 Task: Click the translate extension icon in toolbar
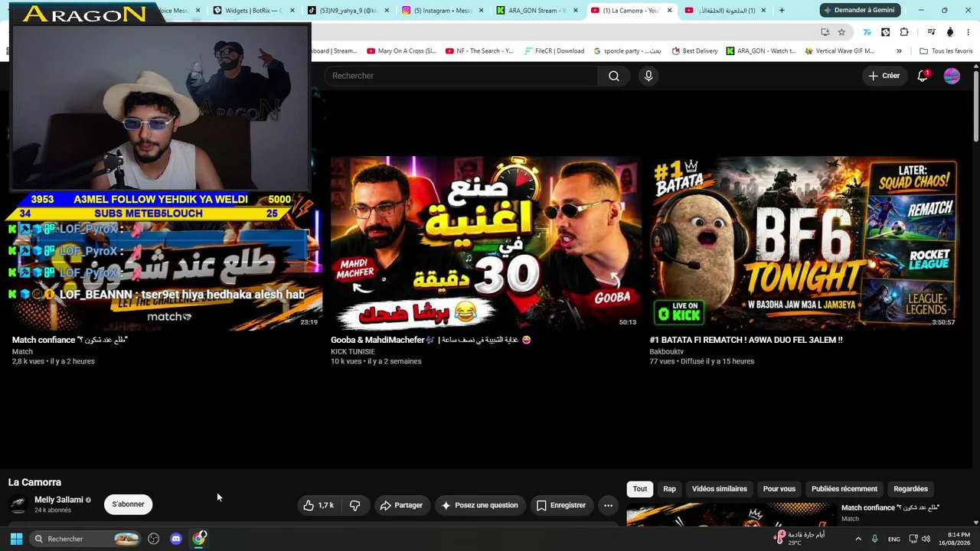867,32
